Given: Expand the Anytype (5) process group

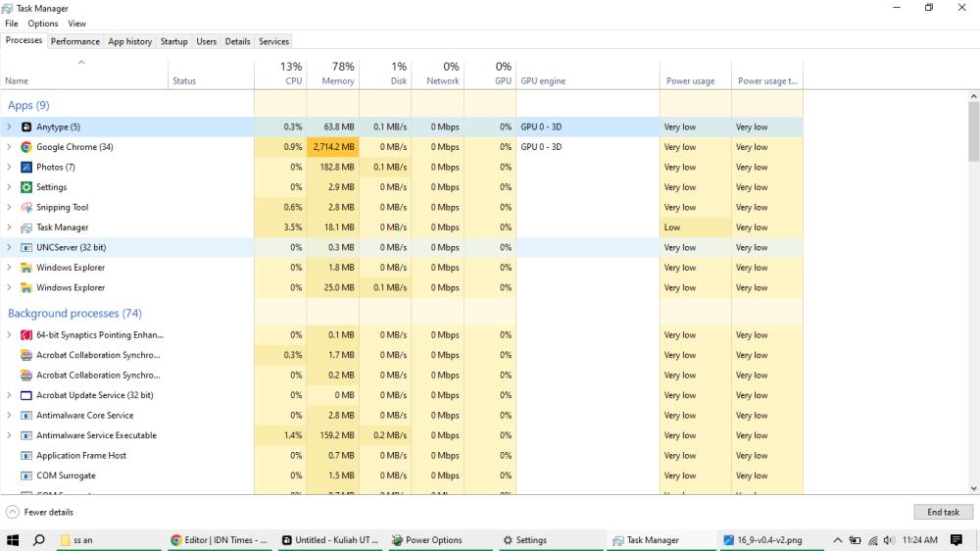Looking at the screenshot, I should (9, 126).
